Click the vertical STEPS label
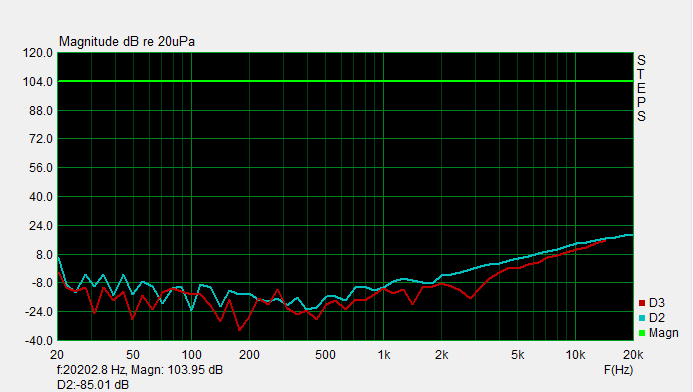Screen dimensions: 693x392 click(641, 88)
